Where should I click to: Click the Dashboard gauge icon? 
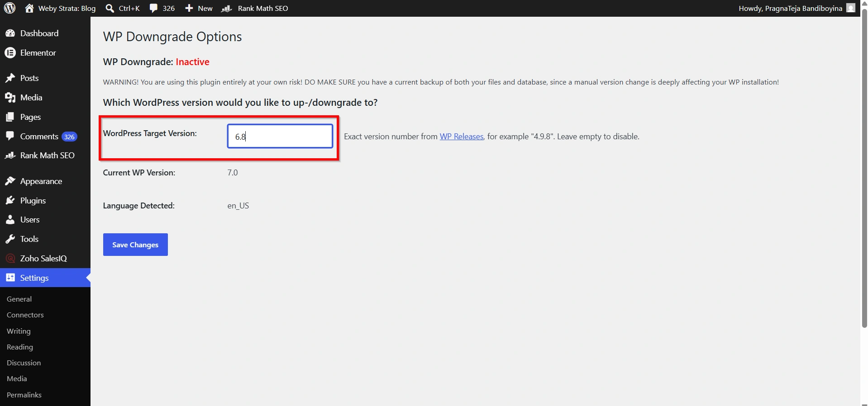pyautogui.click(x=10, y=33)
